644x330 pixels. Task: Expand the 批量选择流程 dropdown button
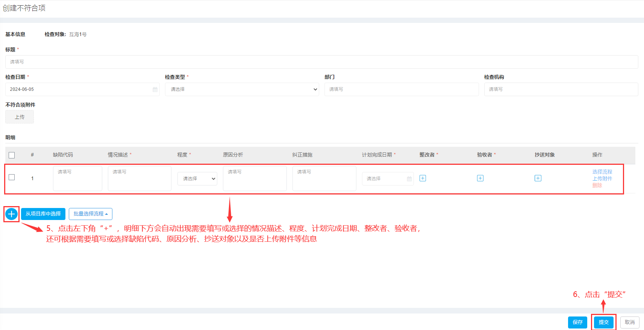(91, 214)
